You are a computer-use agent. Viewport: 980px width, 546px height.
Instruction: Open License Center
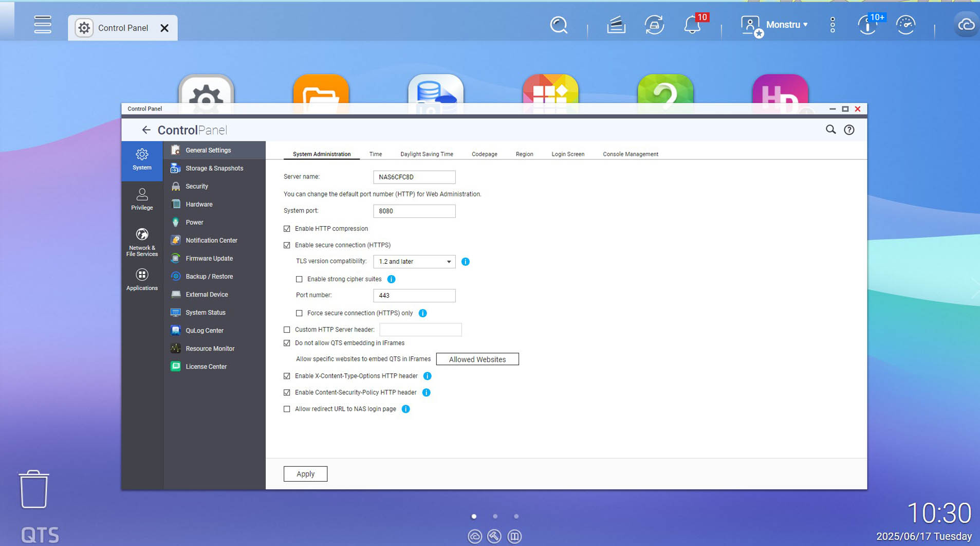click(x=214, y=366)
